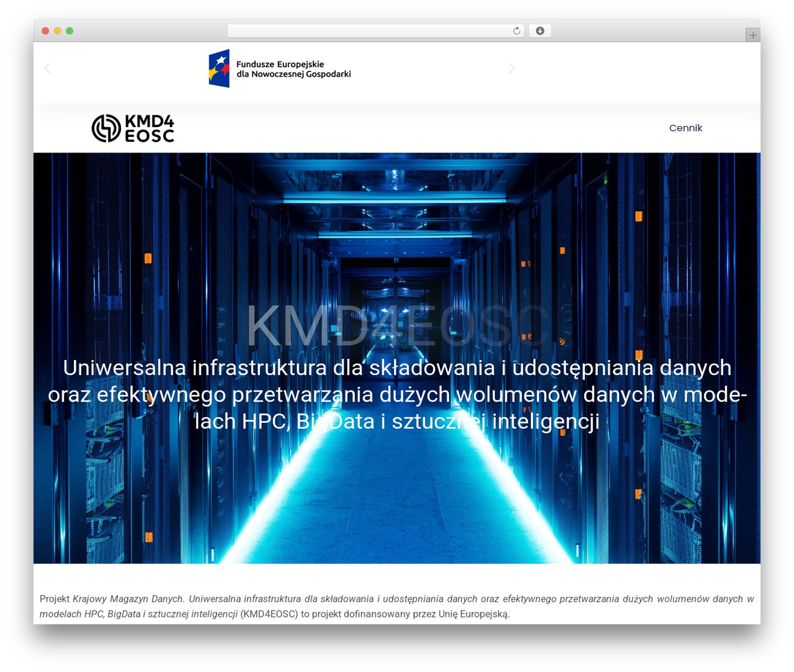Click the Fundusze Europejskie logo banner
The image size is (794, 672).
(280, 69)
